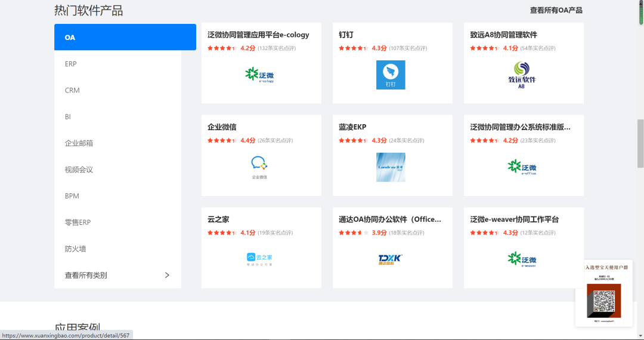Click the 4.1分 score of 致远A8
Screen dimensions: 644x340
click(x=510, y=48)
